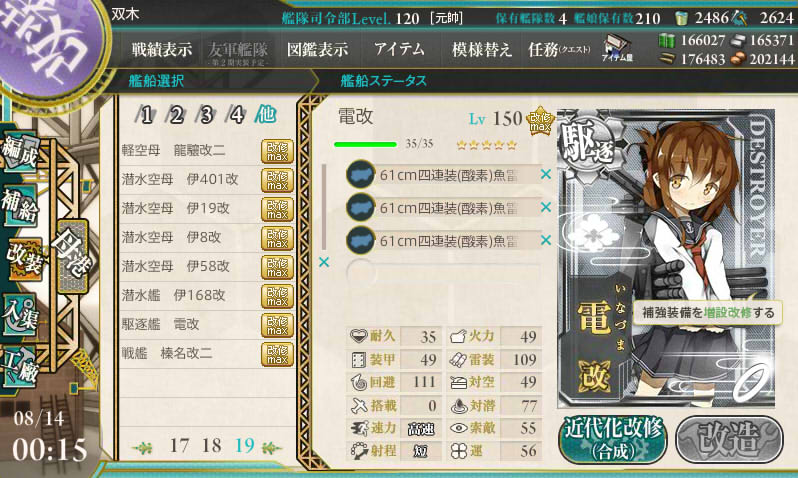The width and height of the screenshot is (798, 478).
Task: Jump to first page arrow in list
Action: [142, 448]
